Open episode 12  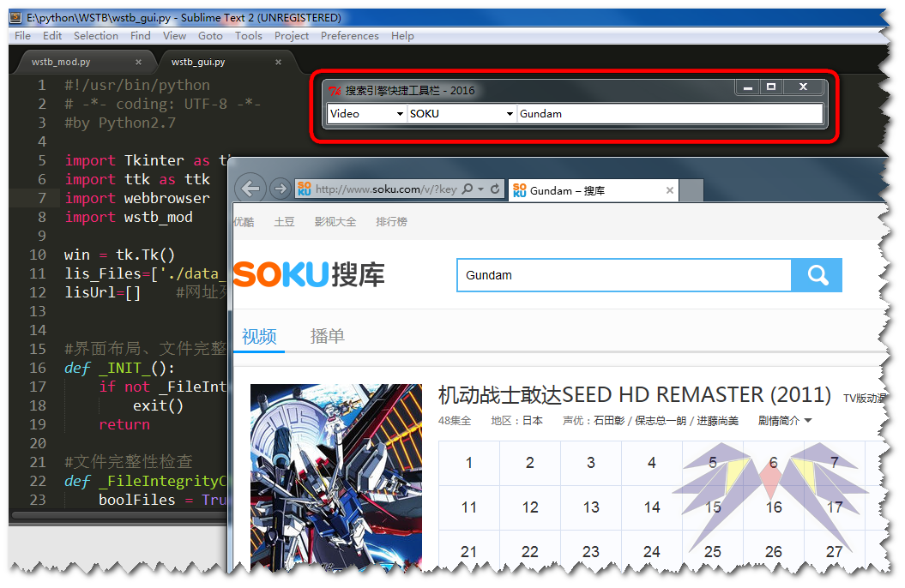pos(530,507)
